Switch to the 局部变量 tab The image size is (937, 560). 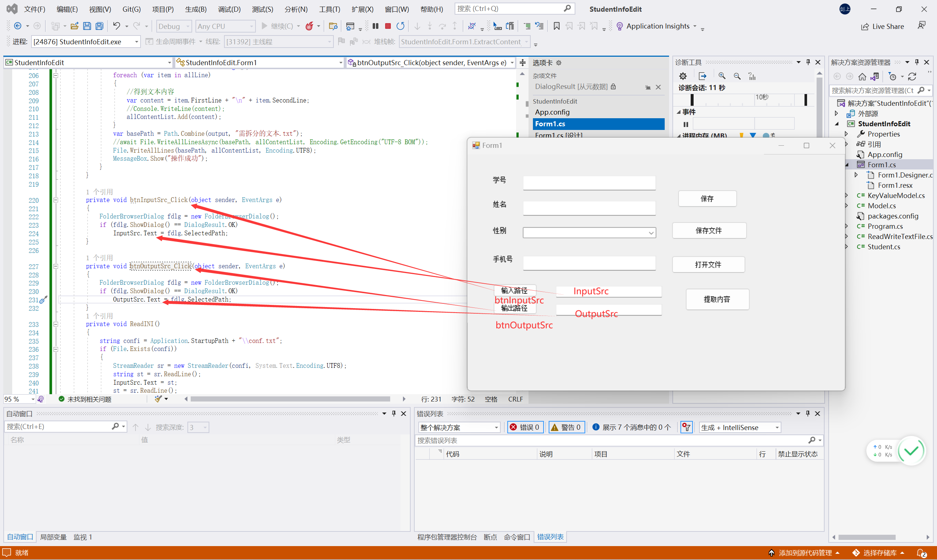point(53,537)
